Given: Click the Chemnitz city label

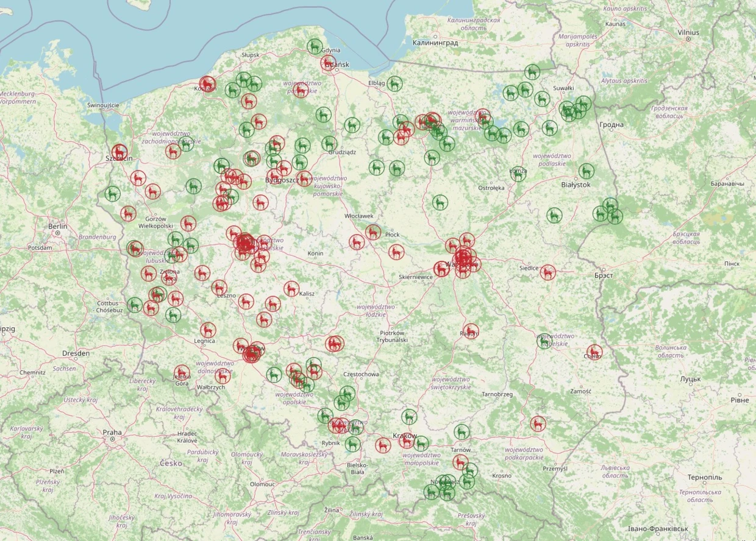Looking at the screenshot, I should point(32,372).
